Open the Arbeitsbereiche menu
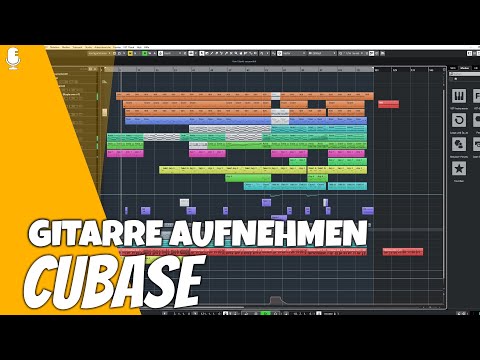This screenshot has height=360, width=480. coord(102,47)
